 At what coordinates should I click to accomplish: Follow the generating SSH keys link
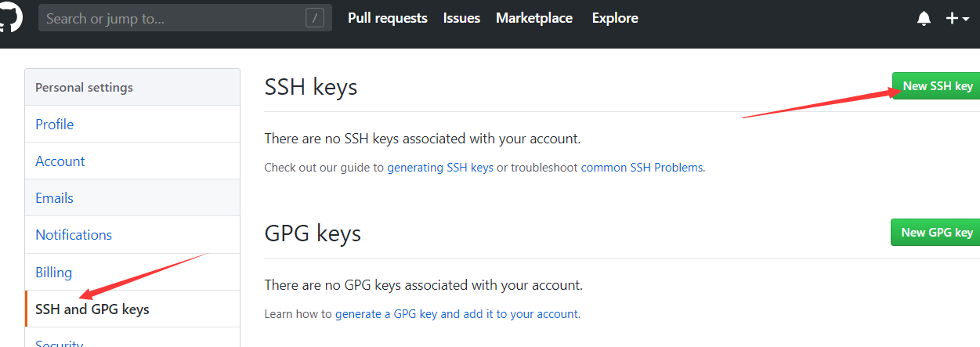(x=440, y=167)
